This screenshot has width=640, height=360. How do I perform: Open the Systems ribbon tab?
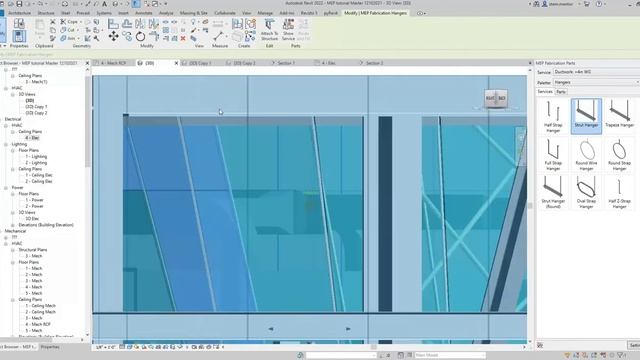(104, 13)
